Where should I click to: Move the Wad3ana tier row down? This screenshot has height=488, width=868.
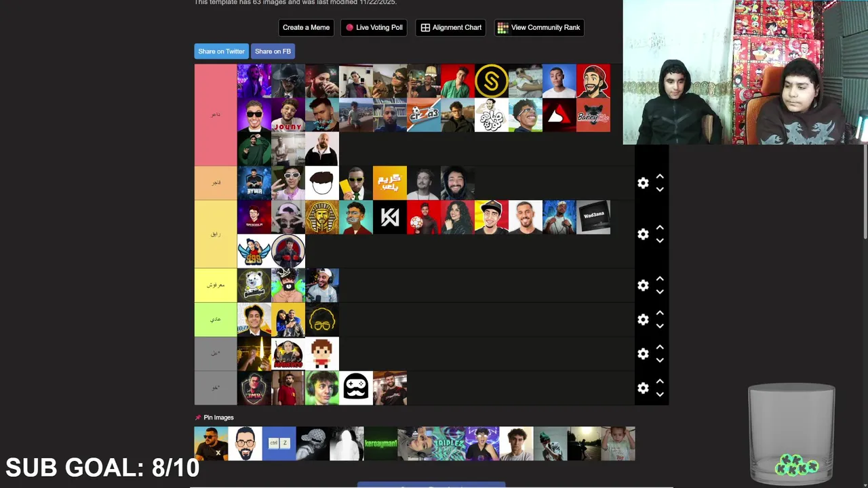(660, 241)
